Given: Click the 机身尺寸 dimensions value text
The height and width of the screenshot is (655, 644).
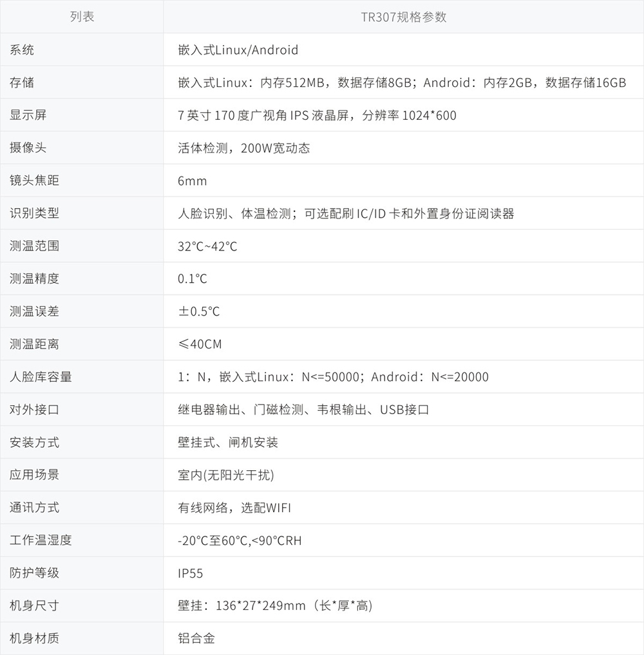Looking at the screenshot, I should [275, 606].
